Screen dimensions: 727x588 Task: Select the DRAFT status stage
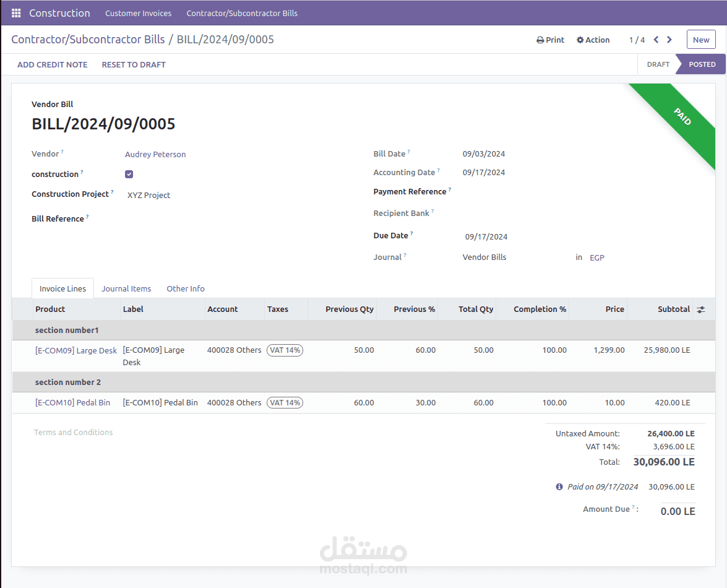[658, 64]
